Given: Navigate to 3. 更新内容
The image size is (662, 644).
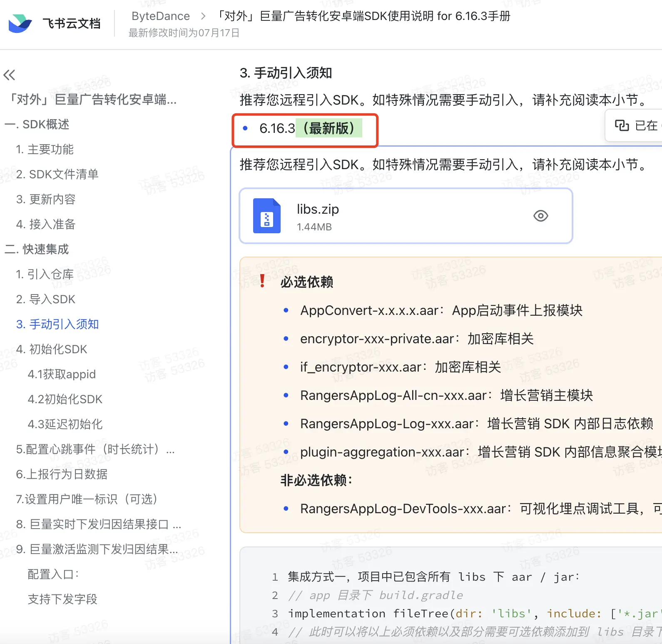Looking at the screenshot, I should click(46, 199).
